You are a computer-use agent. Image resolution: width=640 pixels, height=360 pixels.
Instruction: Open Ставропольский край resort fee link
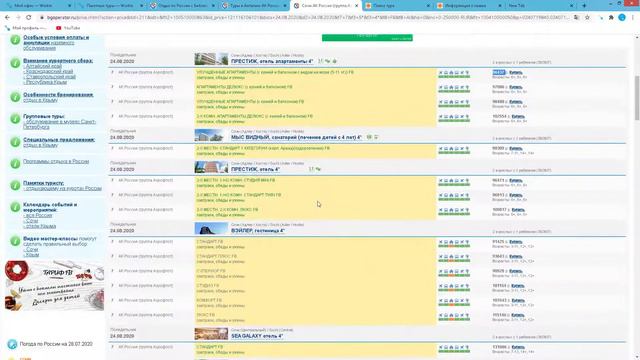tap(50, 76)
